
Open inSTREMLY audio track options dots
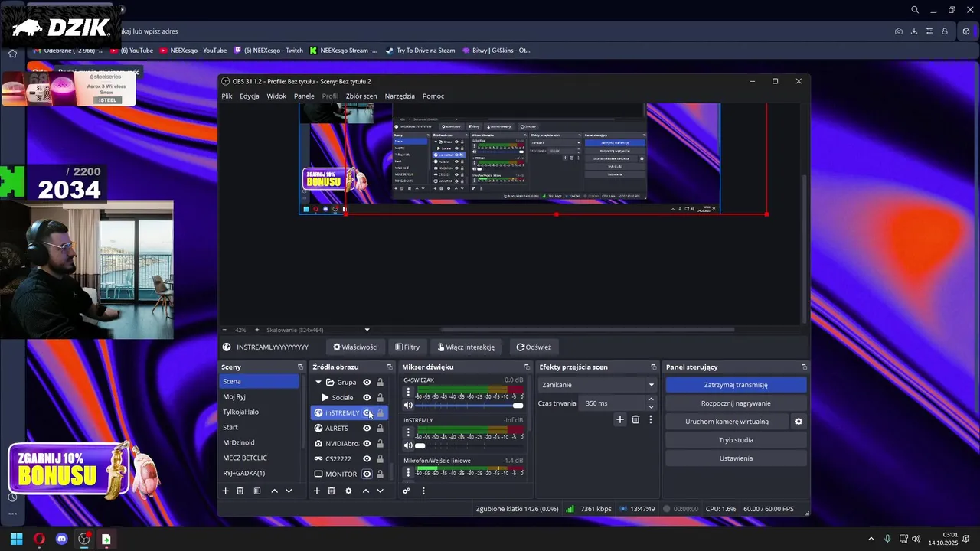(x=408, y=432)
